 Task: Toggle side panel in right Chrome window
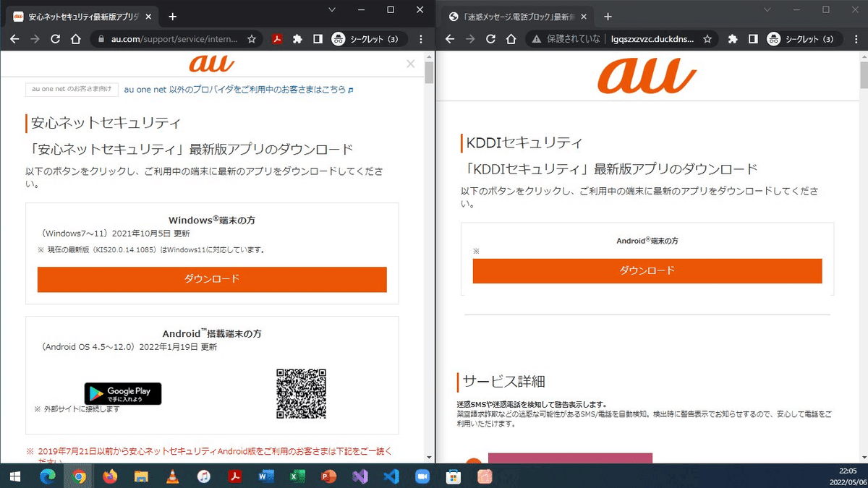click(x=753, y=39)
